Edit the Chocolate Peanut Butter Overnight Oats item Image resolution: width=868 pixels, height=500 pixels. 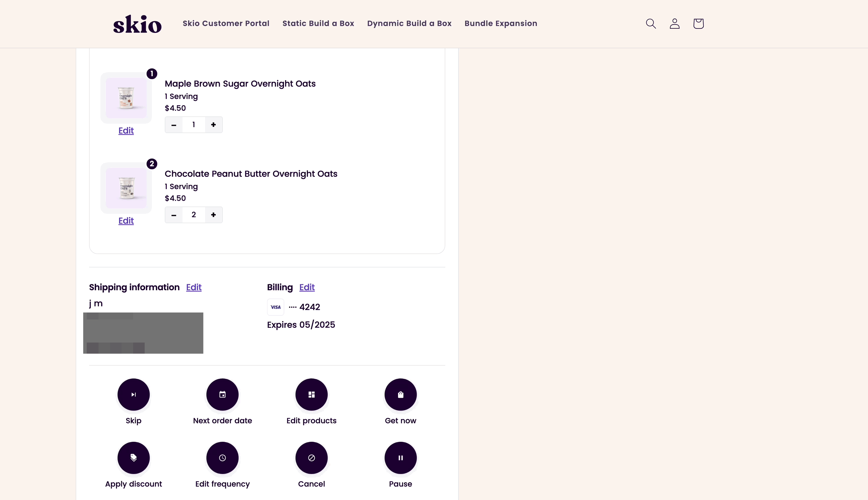pos(126,221)
